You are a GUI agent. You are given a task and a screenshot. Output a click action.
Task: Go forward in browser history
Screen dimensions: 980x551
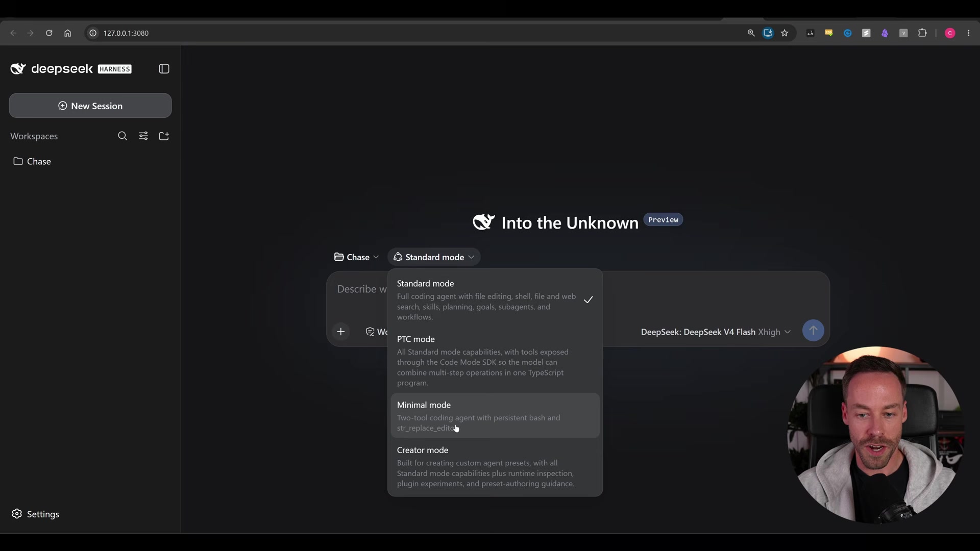pos(31,33)
